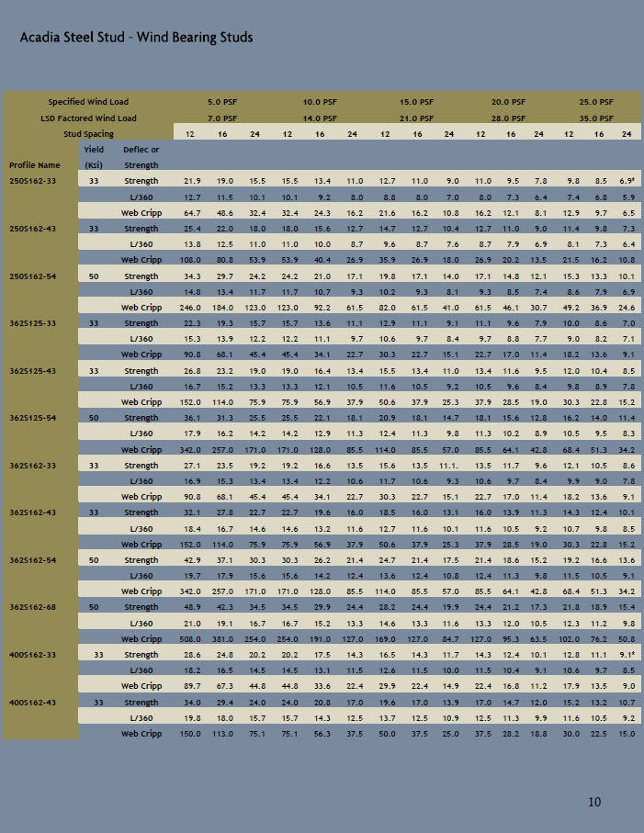Select the Yield (Ksi) column header
Screen dimensions: 644x833
click(94, 157)
